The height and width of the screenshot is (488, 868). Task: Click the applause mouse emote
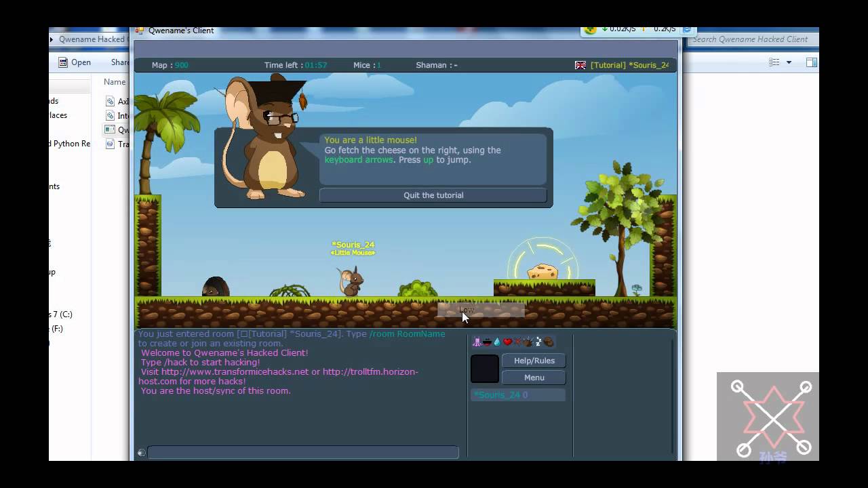coord(528,342)
